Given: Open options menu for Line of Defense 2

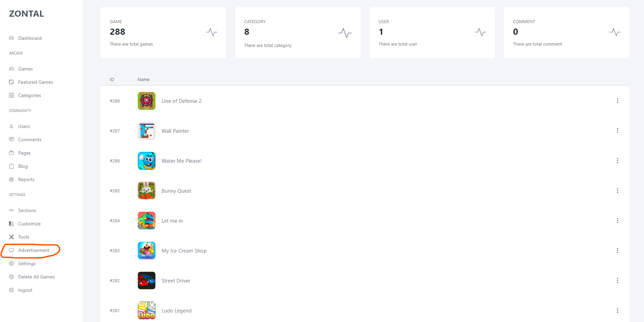Looking at the screenshot, I should (x=617, y=101).
